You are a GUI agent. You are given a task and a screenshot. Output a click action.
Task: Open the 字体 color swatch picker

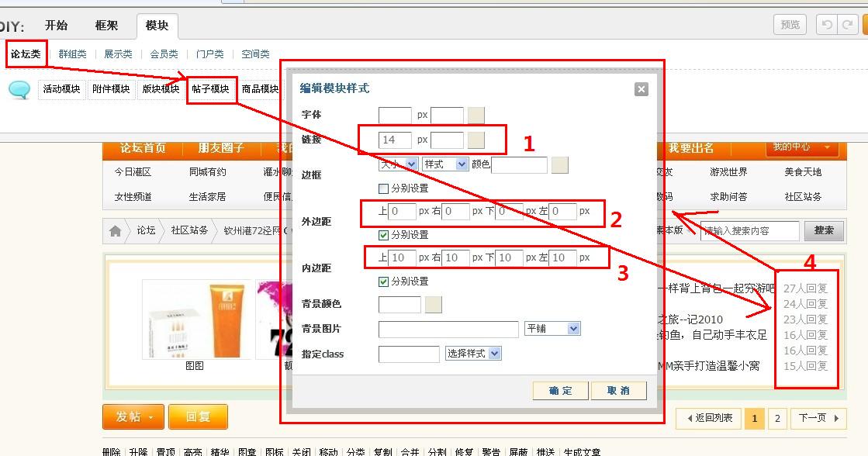point(476,115)
